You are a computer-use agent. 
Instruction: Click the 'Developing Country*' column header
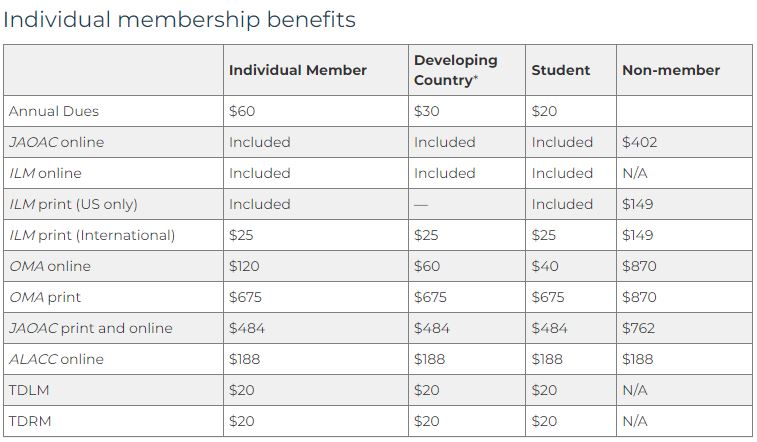click(455, 70)
